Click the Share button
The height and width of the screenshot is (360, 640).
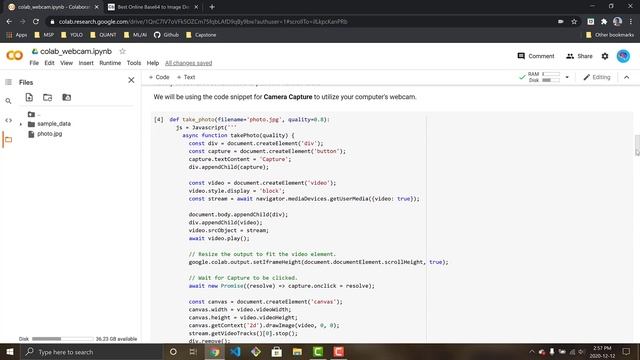click(579, 56)
